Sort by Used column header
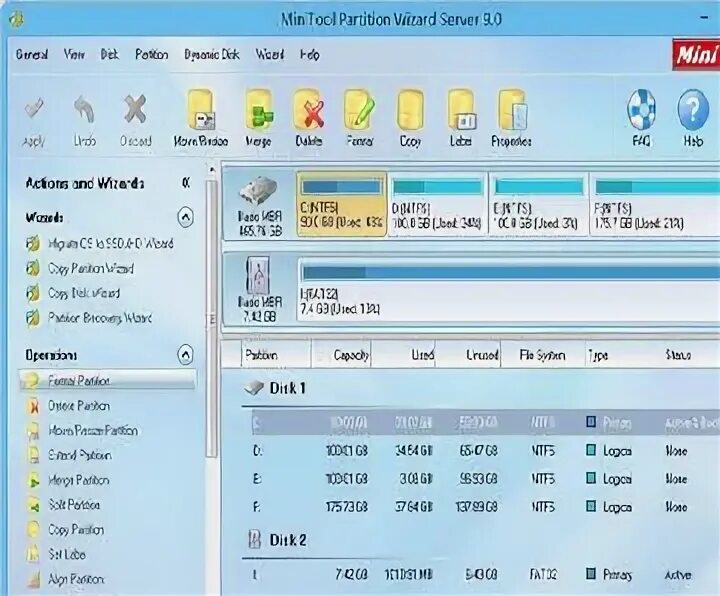 pyautogui.click(x=403, y=355)
